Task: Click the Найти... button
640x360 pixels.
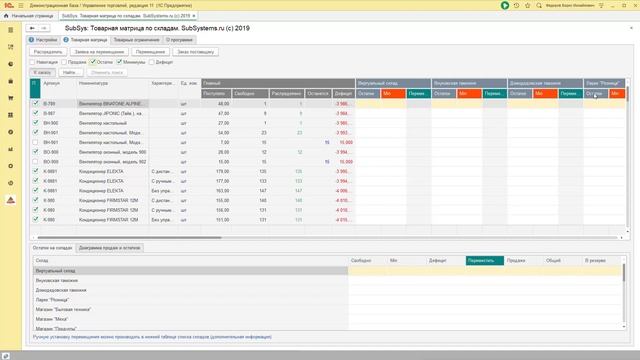Action: coord(71,72)
